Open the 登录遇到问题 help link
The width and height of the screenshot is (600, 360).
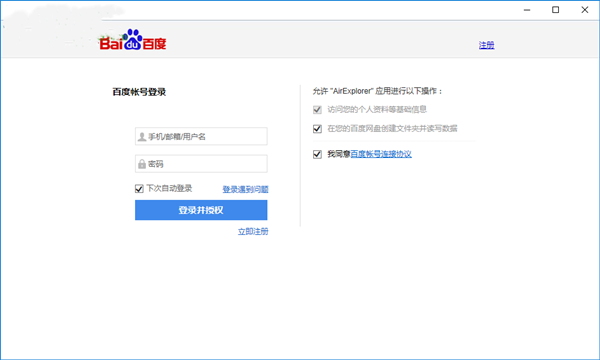tap(245, 189)
